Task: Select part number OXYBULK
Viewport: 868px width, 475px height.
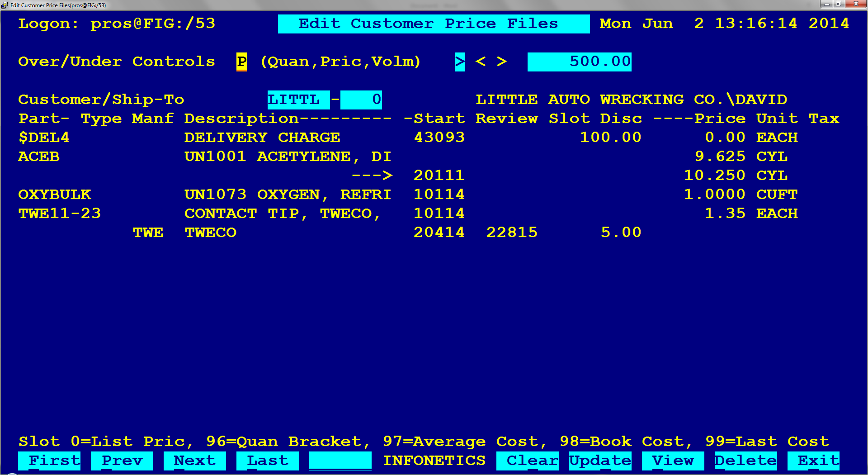Action: [55, 195]
